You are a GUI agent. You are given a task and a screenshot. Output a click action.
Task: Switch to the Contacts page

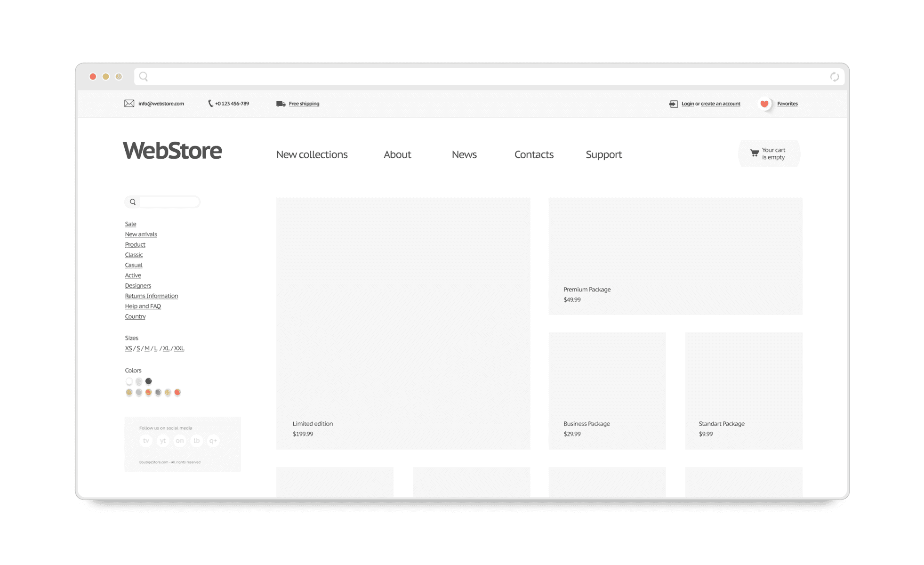[x=534, y=154]
